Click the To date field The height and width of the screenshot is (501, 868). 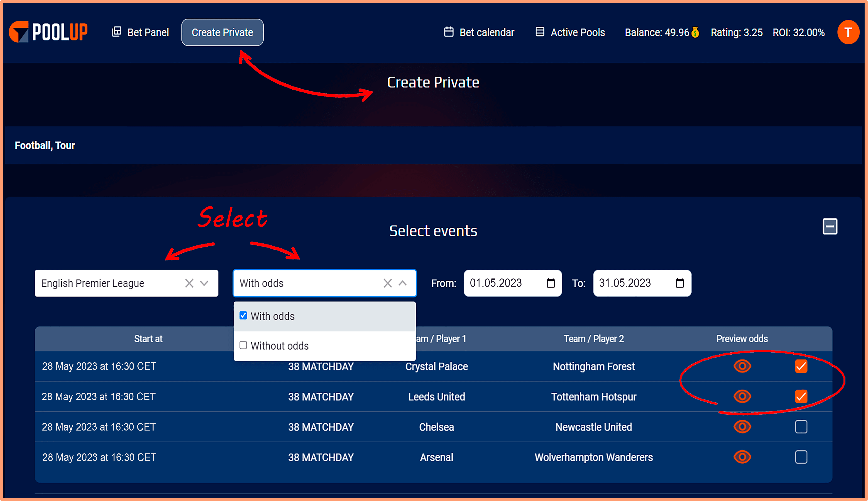pyautogui.click(x=642, y=283)
